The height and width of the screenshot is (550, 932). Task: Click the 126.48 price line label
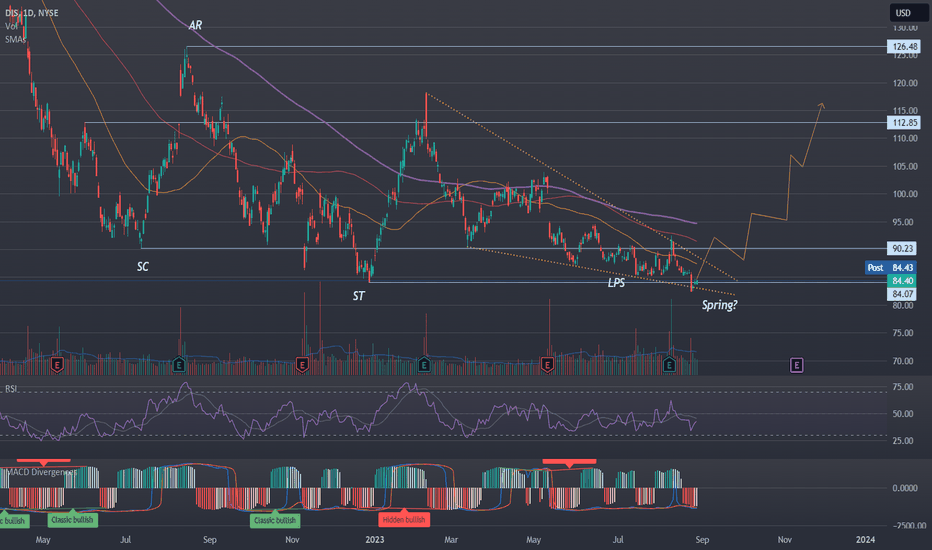(x=904, y=46)
